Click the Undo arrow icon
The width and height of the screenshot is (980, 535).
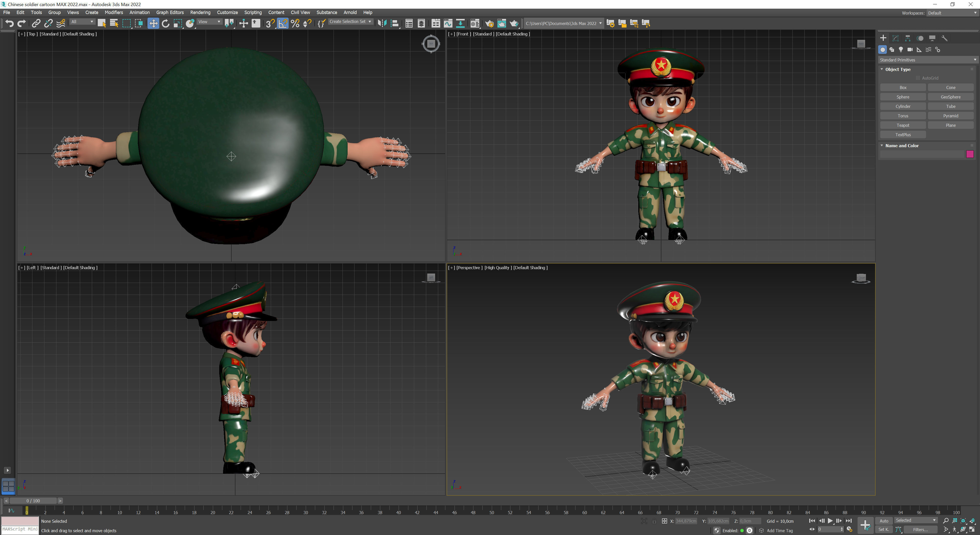click(x=9, y=23)
